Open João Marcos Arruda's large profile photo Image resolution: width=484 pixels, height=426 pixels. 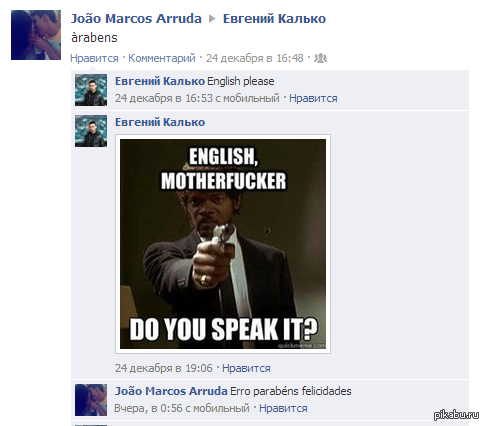36,35
